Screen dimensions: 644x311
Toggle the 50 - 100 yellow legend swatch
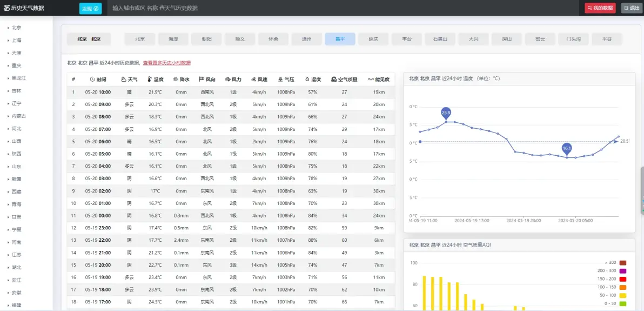tap(623, 295)
